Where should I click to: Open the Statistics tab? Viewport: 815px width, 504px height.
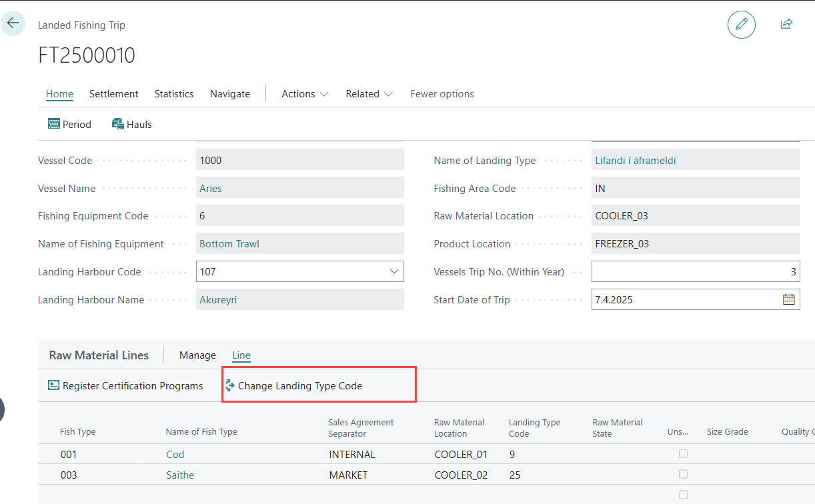tap(174, 94)
